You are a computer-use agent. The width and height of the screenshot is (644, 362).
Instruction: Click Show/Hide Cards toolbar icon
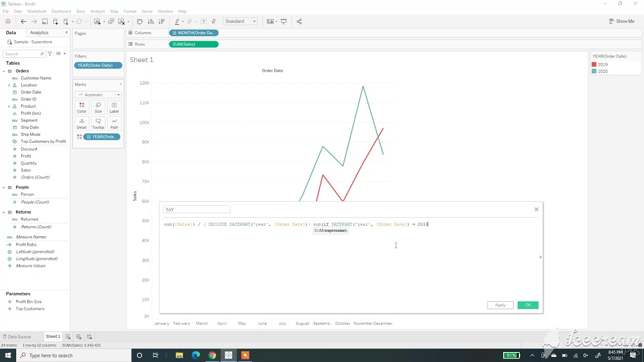271,22
